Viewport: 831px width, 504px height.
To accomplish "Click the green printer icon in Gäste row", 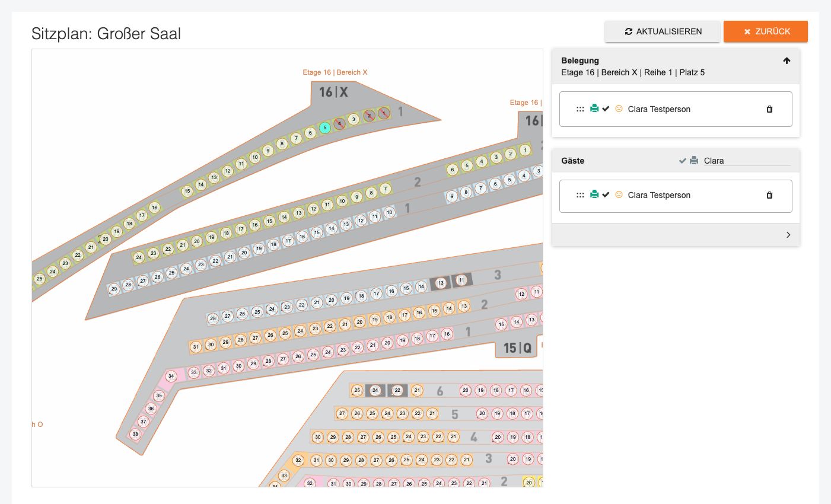I will click(x=594, y=195).
